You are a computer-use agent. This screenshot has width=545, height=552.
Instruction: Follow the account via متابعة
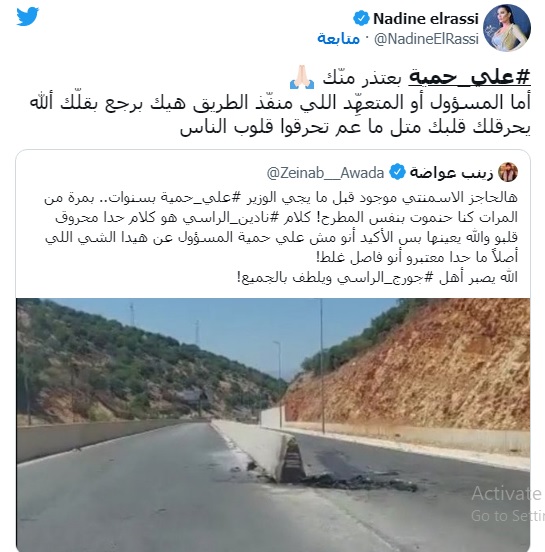338,38
